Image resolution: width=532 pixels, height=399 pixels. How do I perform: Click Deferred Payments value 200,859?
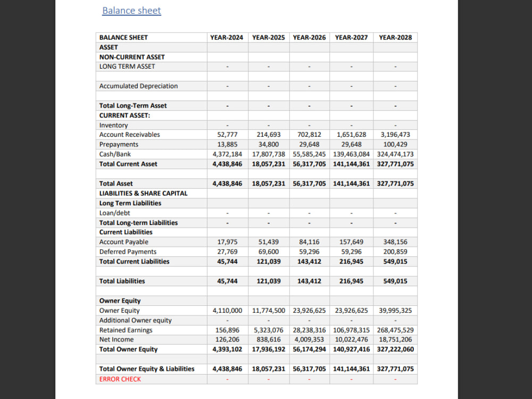pos(395,252)
